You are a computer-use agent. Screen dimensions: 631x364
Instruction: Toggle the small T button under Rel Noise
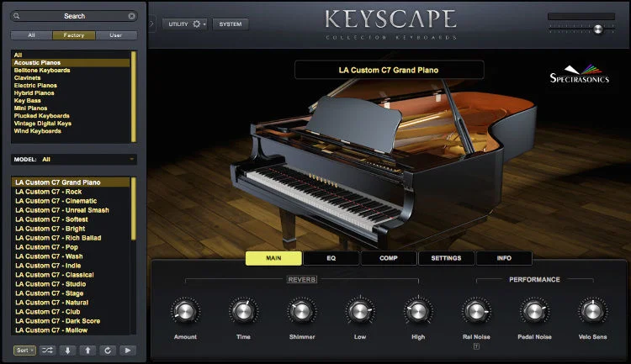476,346
